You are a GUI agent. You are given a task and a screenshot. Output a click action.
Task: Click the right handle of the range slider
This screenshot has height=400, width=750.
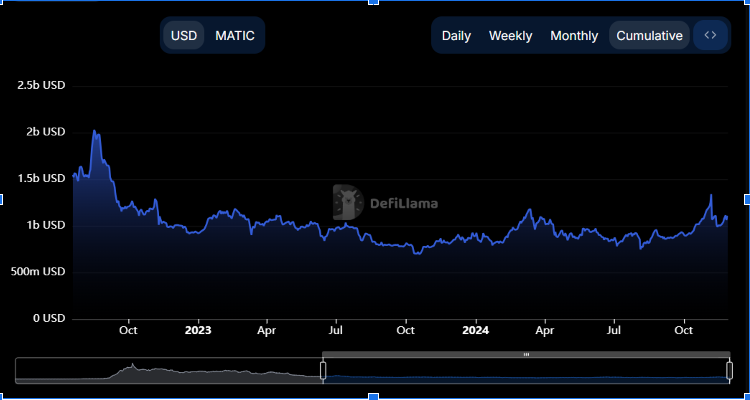[x=729, y=371]
